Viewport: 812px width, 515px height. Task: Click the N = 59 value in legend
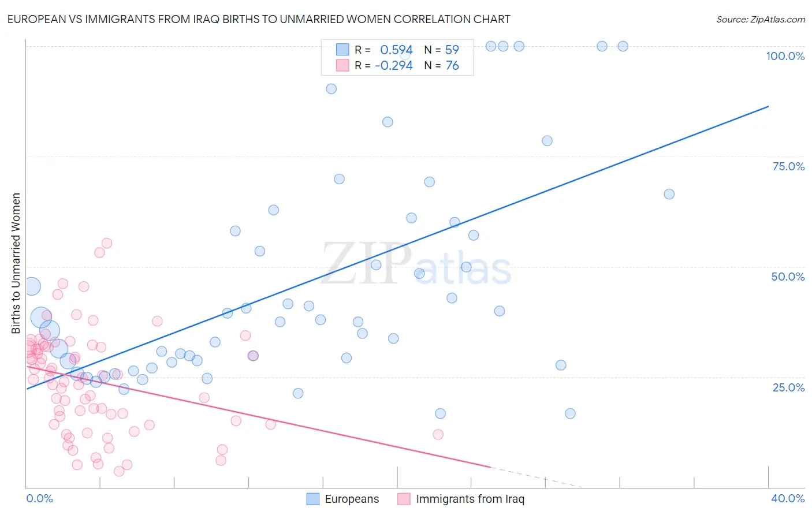(x=442, y=50)
